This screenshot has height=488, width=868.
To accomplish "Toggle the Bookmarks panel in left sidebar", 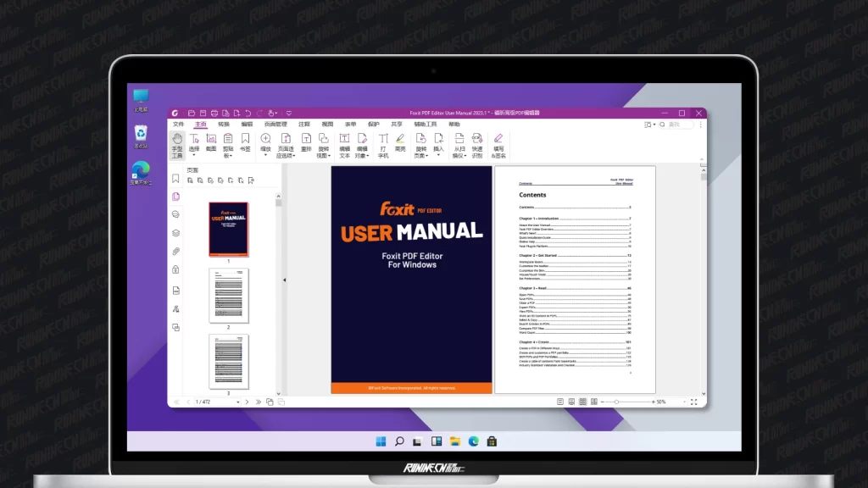I will point(175,179).
